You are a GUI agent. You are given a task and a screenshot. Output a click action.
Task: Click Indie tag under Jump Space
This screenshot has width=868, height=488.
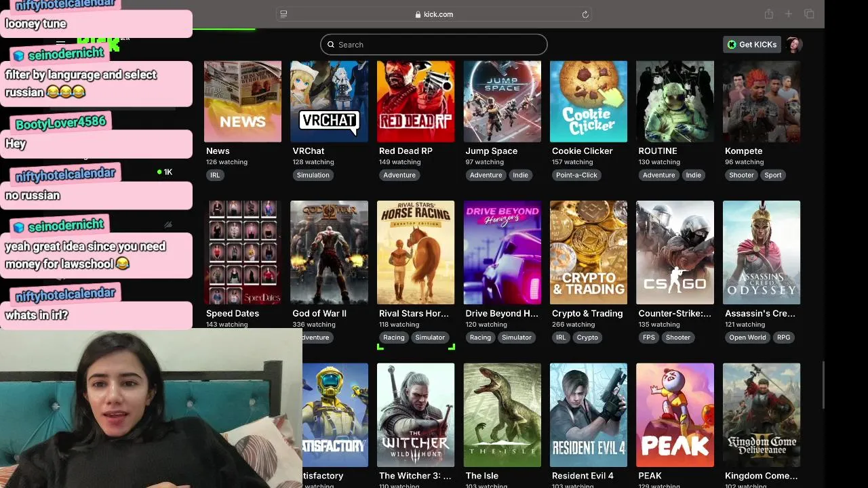click(520, 175)
